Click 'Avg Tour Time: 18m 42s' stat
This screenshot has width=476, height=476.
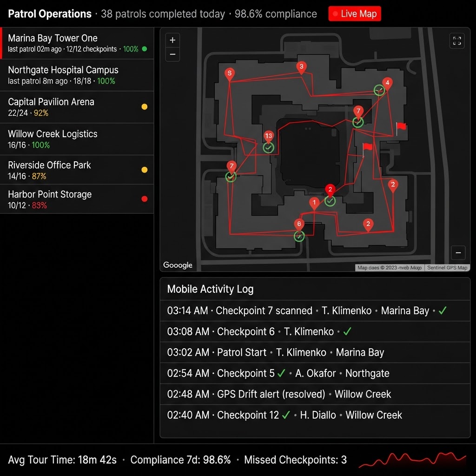[62, 460]
